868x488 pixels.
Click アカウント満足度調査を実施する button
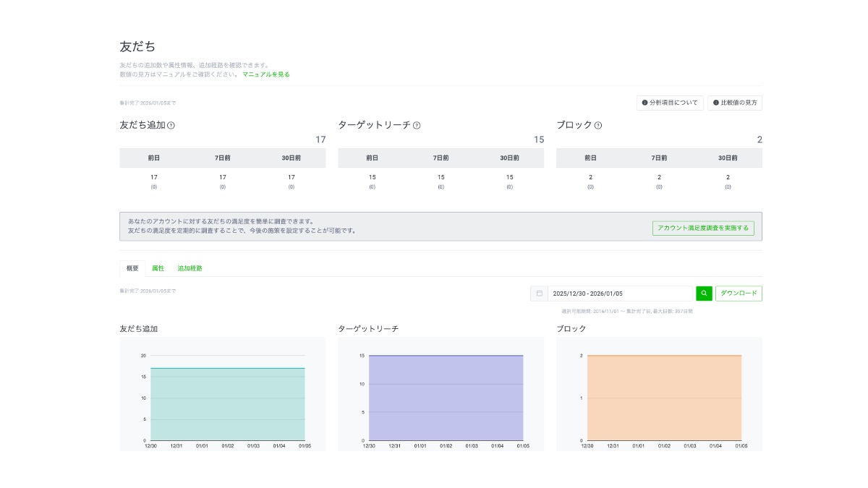click(703, 228)
